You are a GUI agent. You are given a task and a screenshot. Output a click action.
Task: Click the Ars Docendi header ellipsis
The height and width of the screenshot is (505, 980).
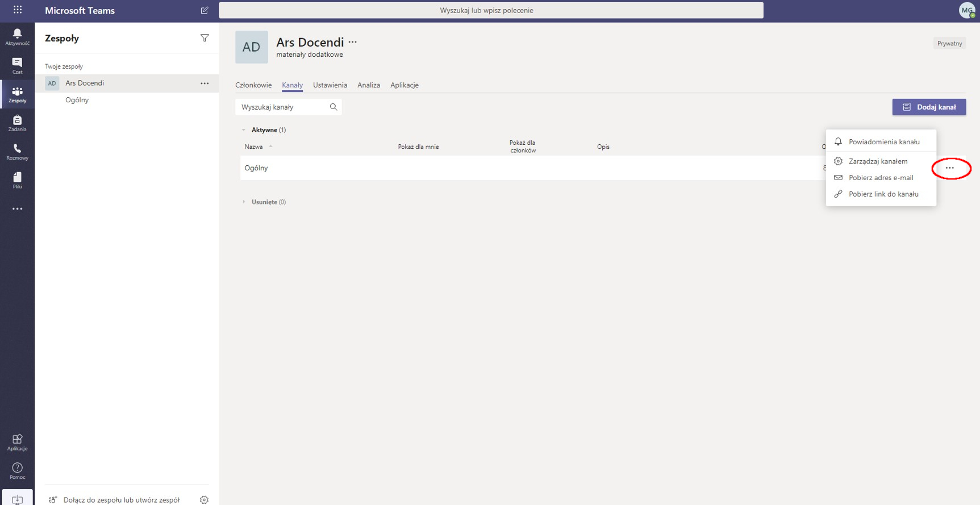coord(353,42)
